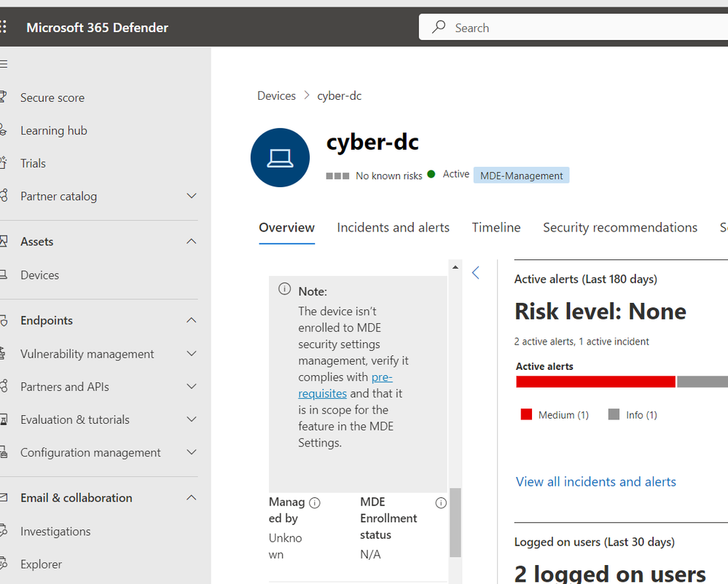Click the Assets section icon
Screen dimensions: 728x584
pyautogui.click(x=3, y=241)
